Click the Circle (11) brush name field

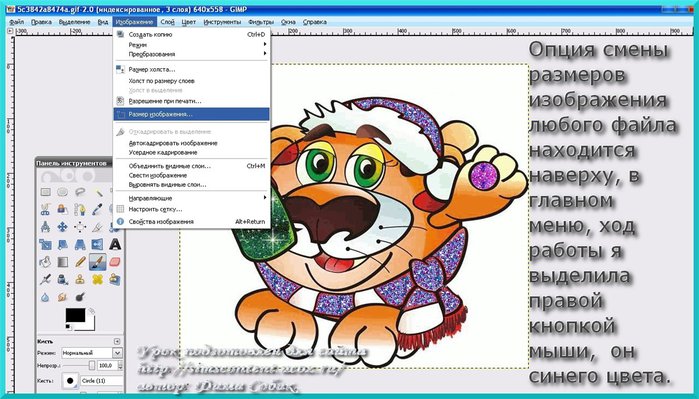pyautogui.click(x=102, y=381)
